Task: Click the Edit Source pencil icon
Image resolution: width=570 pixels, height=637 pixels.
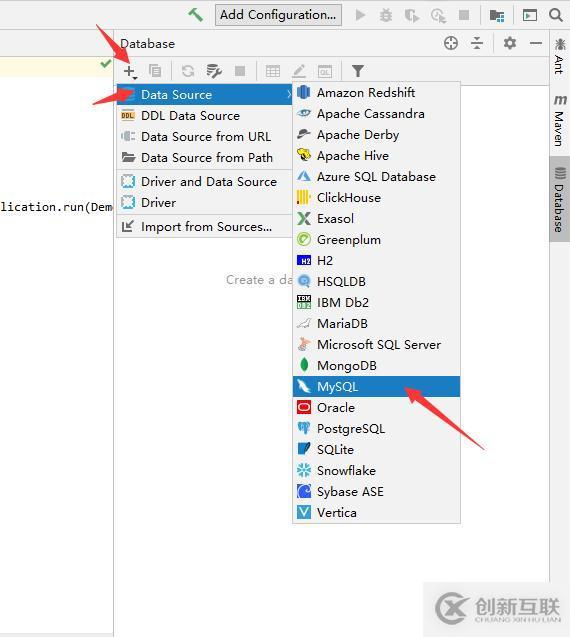Action: point(299,71)
